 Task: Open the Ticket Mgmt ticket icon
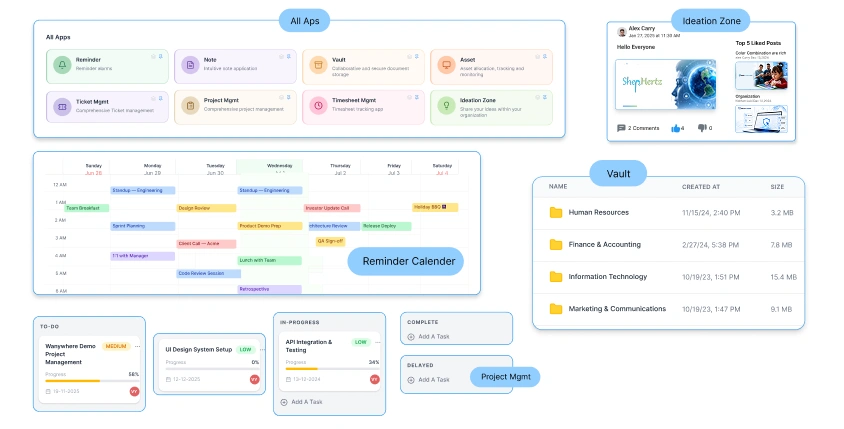coord(62,107)
